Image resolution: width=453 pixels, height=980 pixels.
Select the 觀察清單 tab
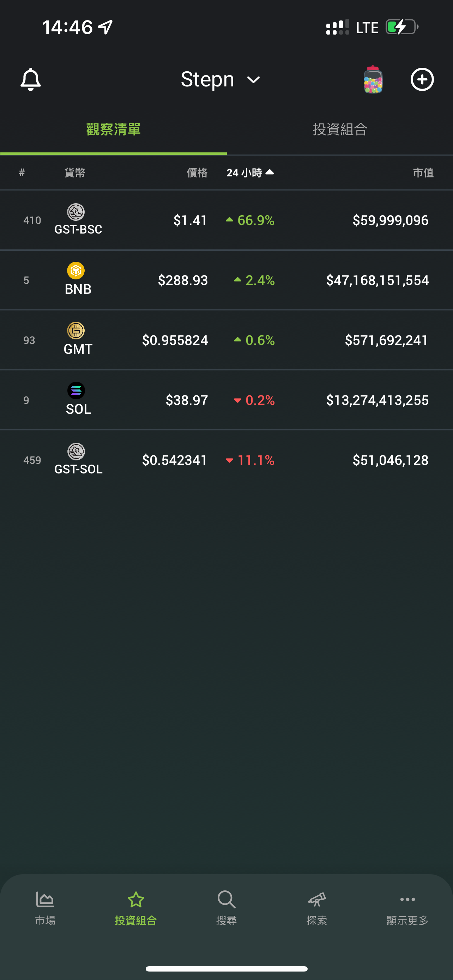pos(113,129)
